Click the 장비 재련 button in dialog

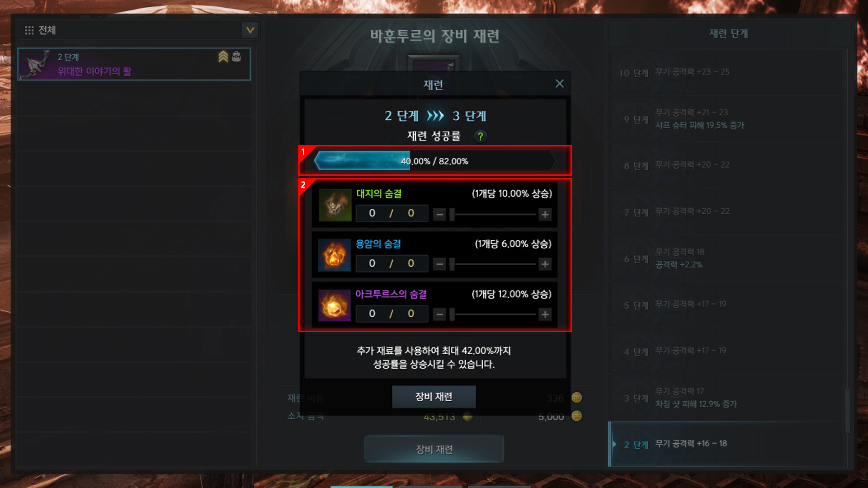tap(434, 397)
